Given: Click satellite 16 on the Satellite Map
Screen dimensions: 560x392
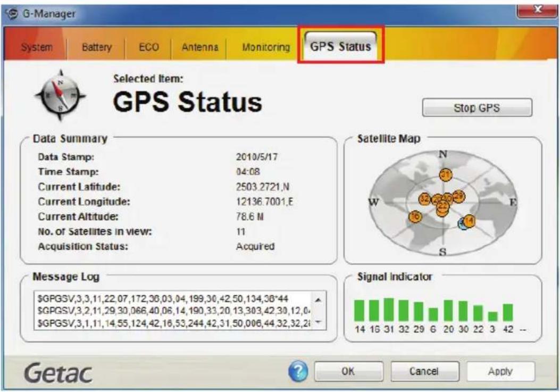Looking at the screenshot, I should click(415, 216).
